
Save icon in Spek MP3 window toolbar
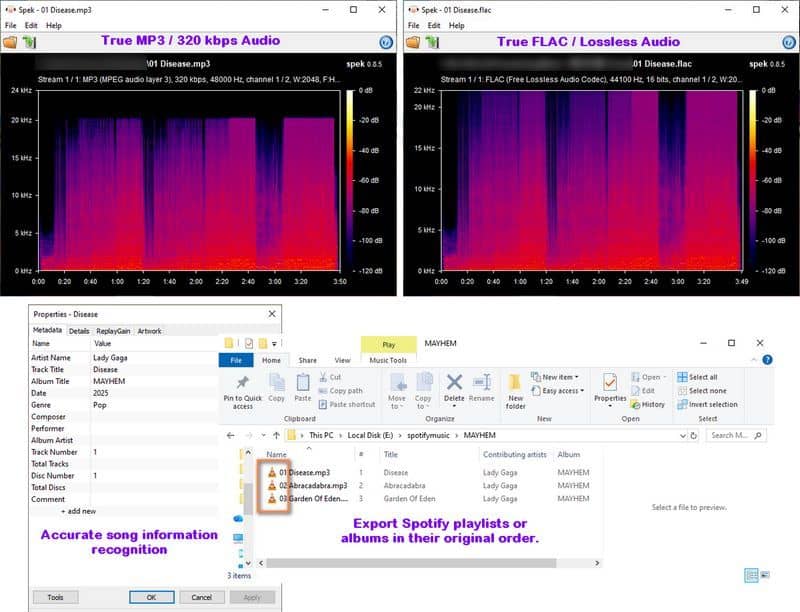(29, 42)
